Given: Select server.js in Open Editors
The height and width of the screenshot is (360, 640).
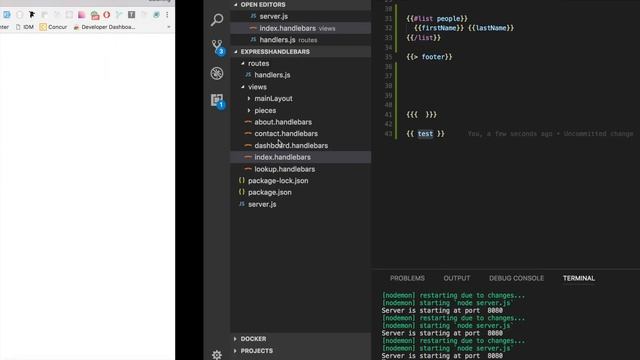Looking at the screenshot, I should [301, 16].
